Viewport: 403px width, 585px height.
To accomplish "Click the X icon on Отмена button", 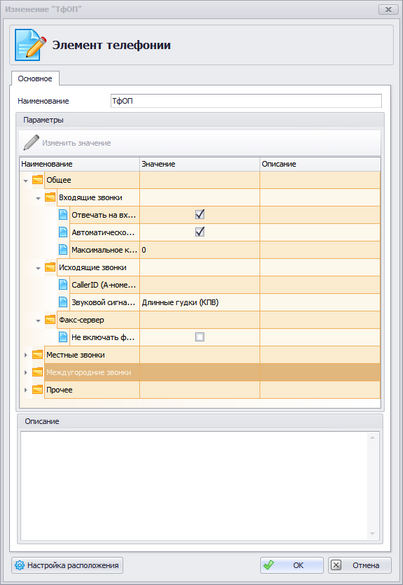I will click(x=336, y=565).
